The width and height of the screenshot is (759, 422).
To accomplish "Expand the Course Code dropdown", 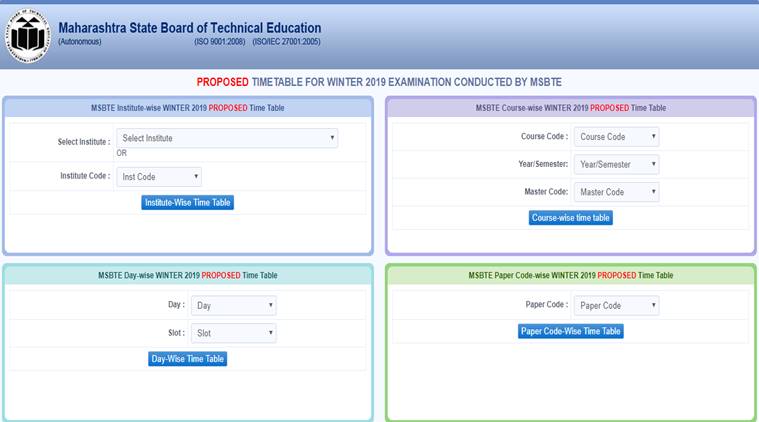I will click(616, 137).
